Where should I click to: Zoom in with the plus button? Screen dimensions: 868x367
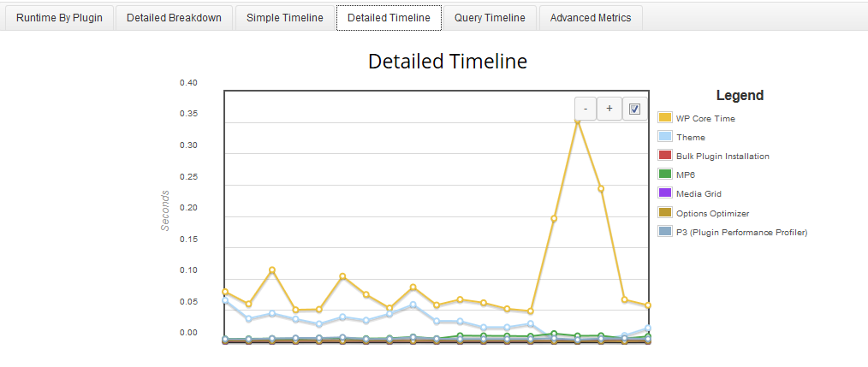(609, 109)
